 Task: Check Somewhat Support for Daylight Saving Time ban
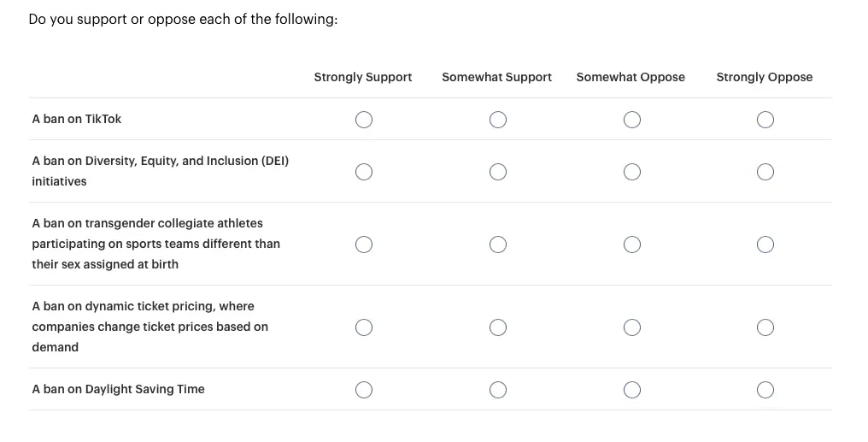click(x=498, y=390)
